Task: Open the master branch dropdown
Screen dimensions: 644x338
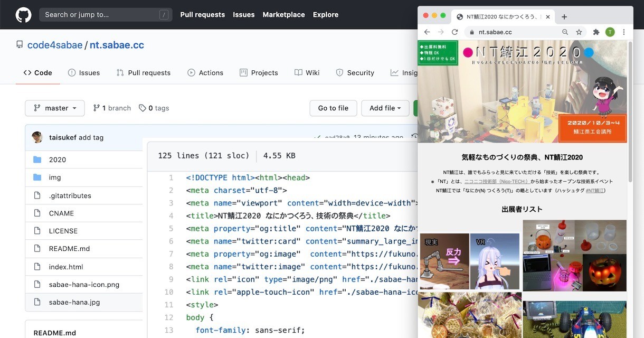Action: 55,108
